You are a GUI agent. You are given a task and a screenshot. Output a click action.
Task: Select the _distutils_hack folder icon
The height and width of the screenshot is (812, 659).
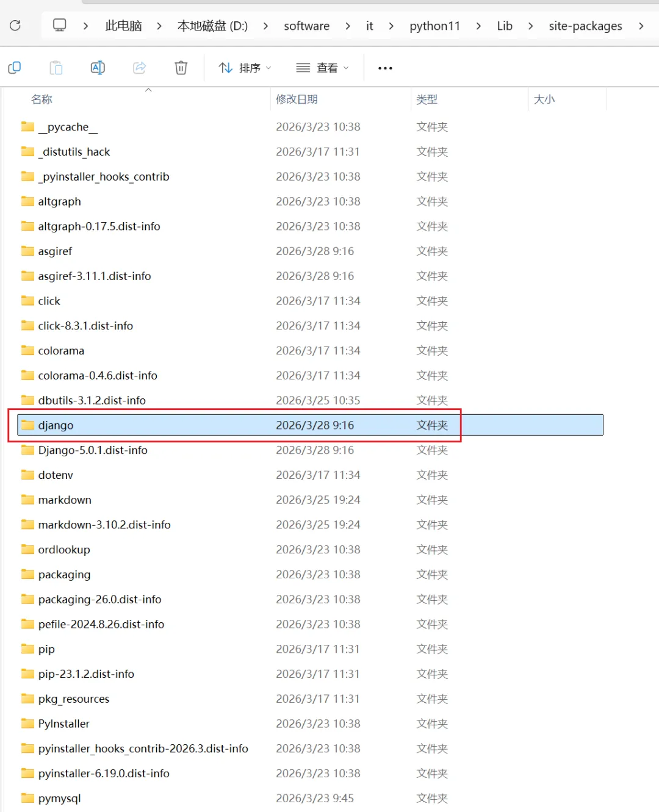coord(28,151)
